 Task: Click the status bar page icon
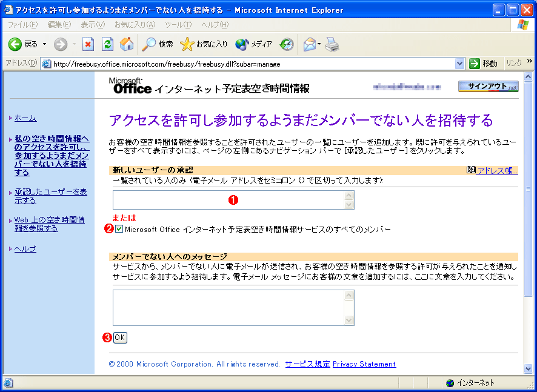click(x=8, y=383)
